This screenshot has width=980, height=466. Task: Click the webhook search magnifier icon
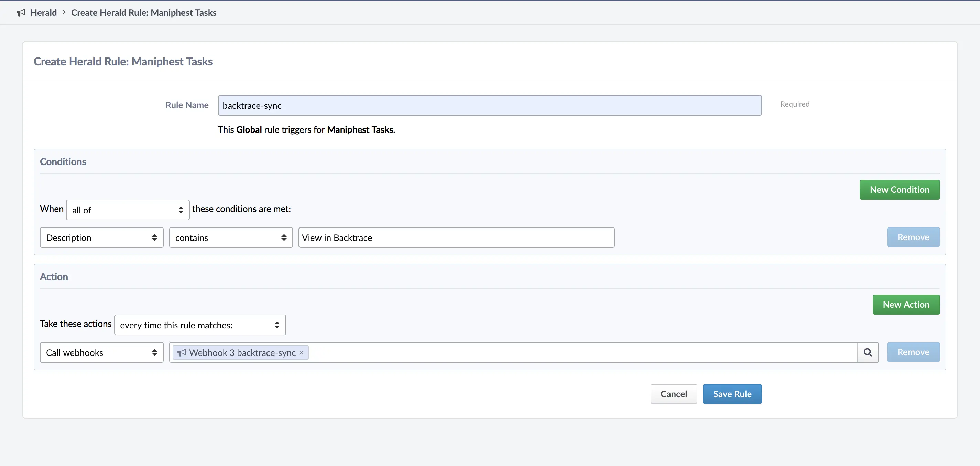[868, 352]
